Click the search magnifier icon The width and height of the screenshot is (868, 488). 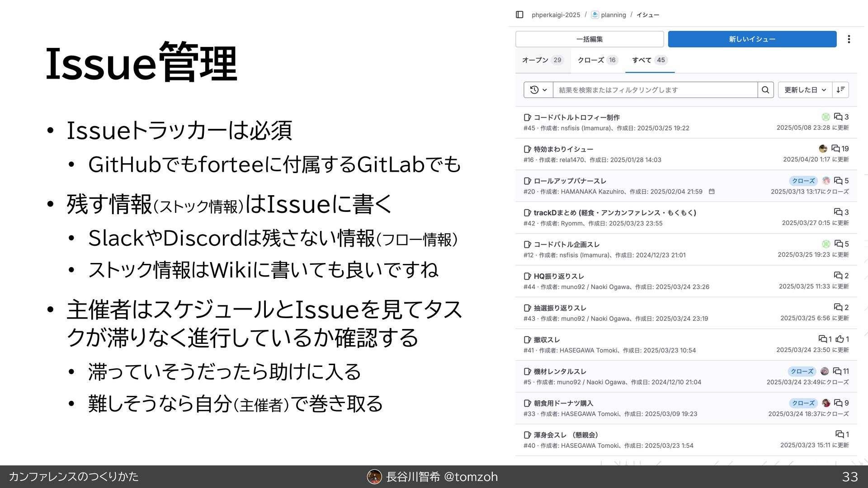pos(765,90)
